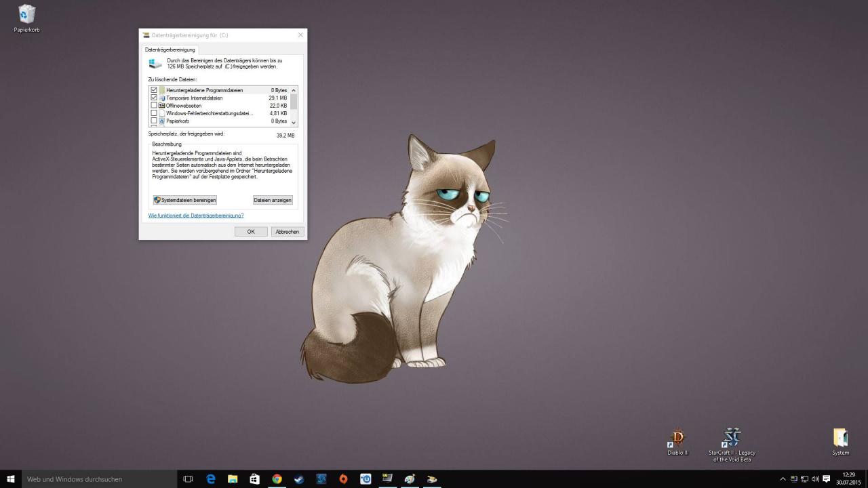
Task: Confirm cleanup with the OK button
Action: 251,232
